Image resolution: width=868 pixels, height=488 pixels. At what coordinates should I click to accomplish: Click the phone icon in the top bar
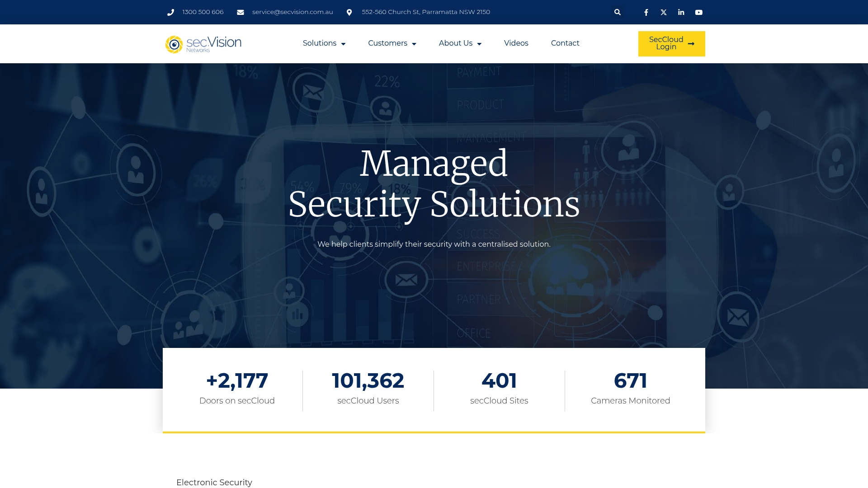(x=170, y=13)
